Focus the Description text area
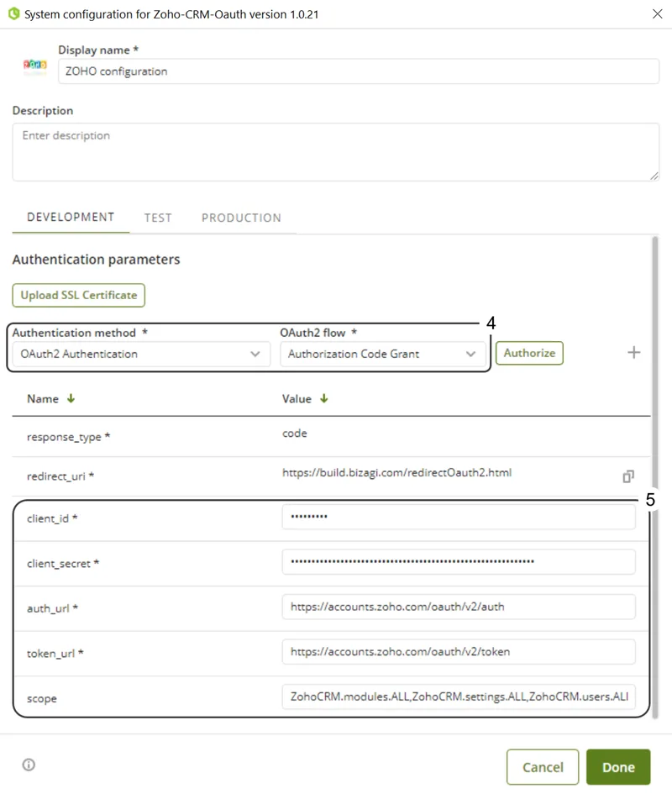Viewport: 672px width, 799px height. point(336,152)
